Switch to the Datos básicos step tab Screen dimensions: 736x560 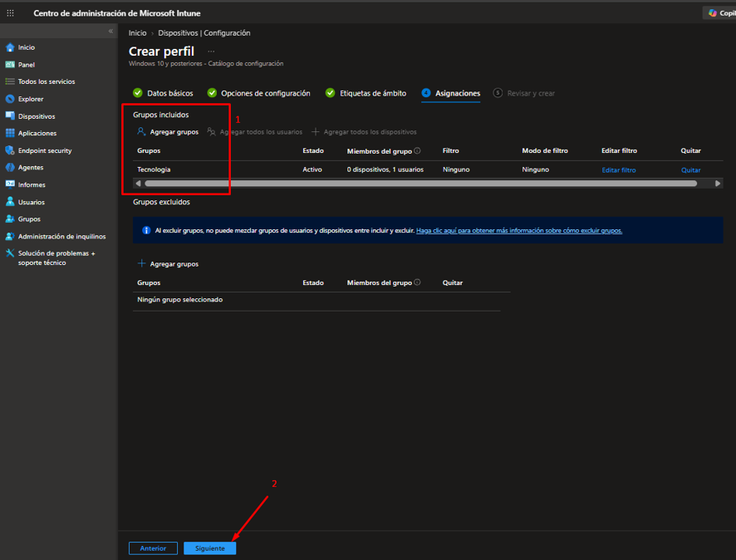[163, 93]
